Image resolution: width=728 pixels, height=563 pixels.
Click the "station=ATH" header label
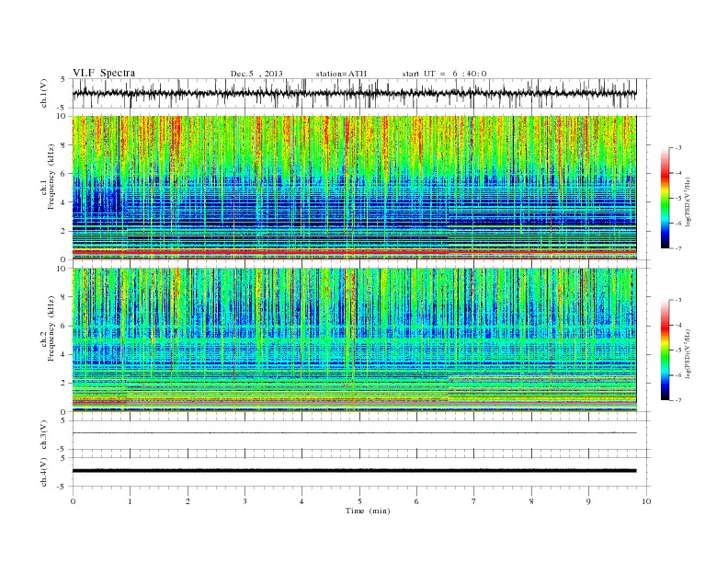pos(341,74)
